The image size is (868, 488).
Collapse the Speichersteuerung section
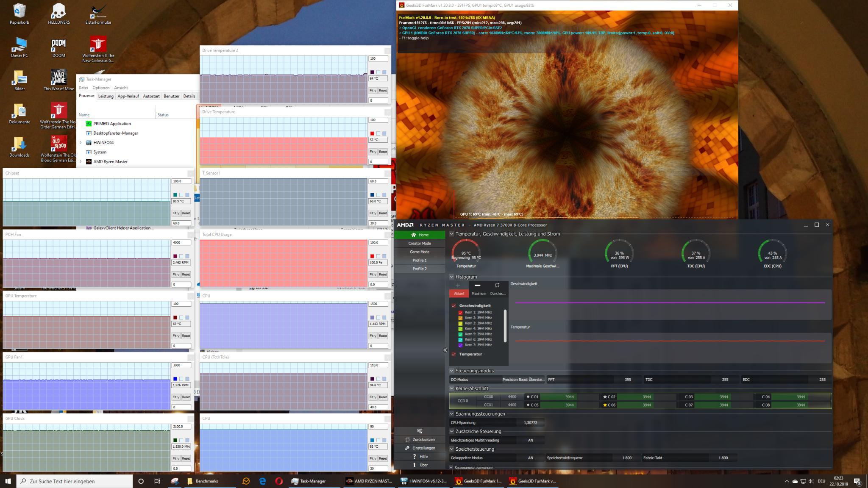452,449
